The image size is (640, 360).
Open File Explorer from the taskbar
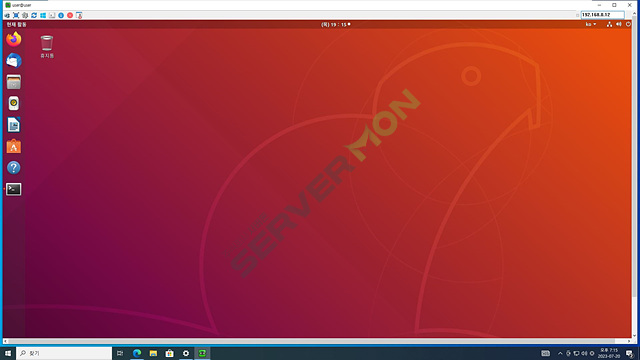tap(153, 353)
